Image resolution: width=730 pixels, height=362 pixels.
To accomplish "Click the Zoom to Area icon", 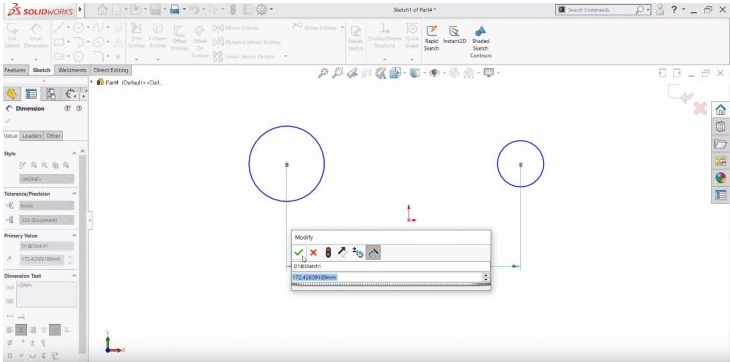I will point(338,73).
